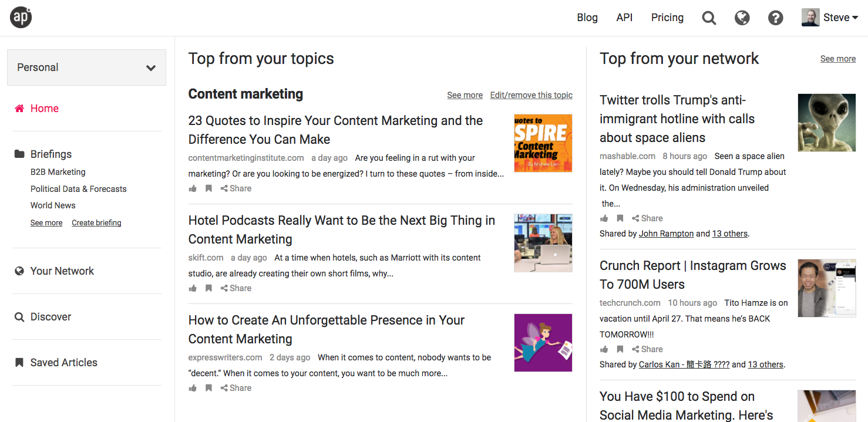The height and width of the screenshot is (422, 868).
Task: Go to Blog in top navigation
Action: pyautogui.click(x=587, y=18)
